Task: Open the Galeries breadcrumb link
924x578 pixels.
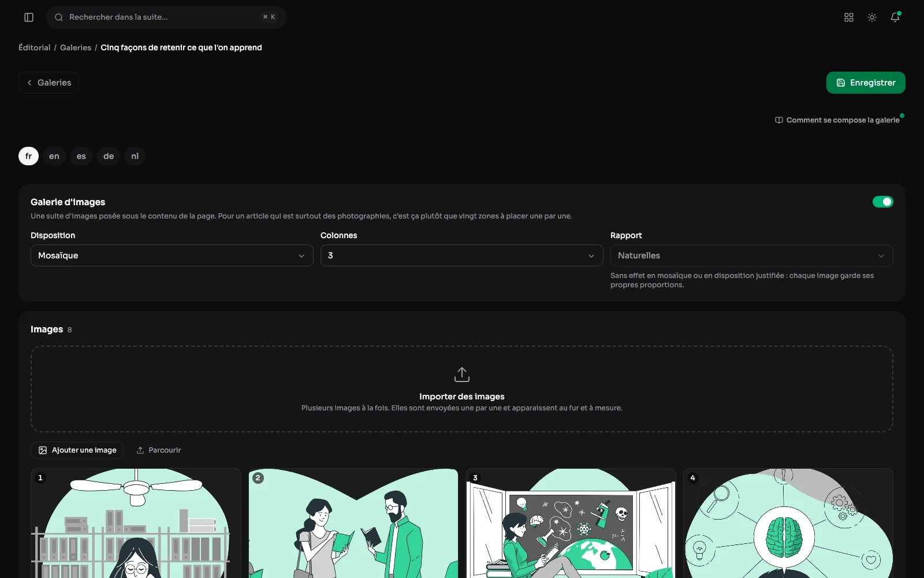Action: click(x=76, y=47)
